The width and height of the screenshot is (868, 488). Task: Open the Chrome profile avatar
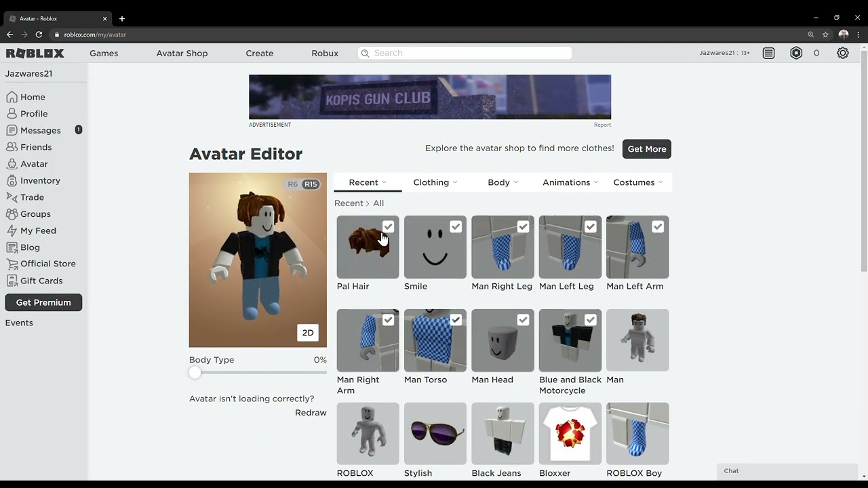844,35
